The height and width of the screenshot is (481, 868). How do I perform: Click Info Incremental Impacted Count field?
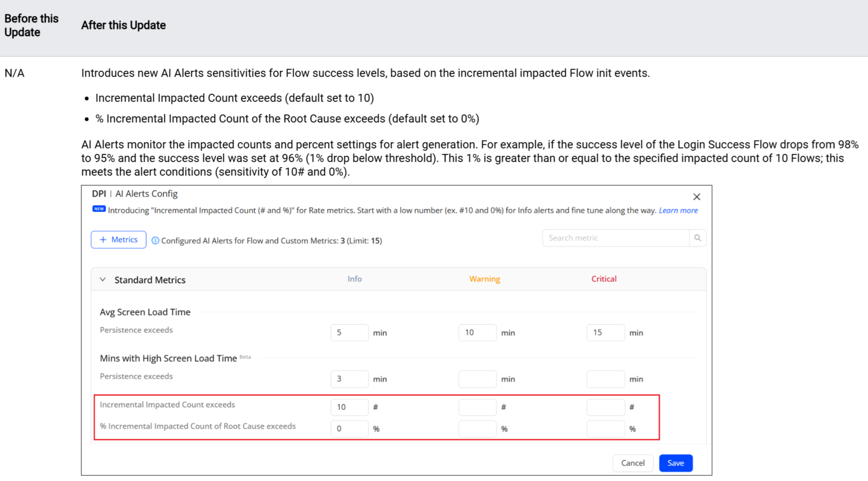(349, 407)
